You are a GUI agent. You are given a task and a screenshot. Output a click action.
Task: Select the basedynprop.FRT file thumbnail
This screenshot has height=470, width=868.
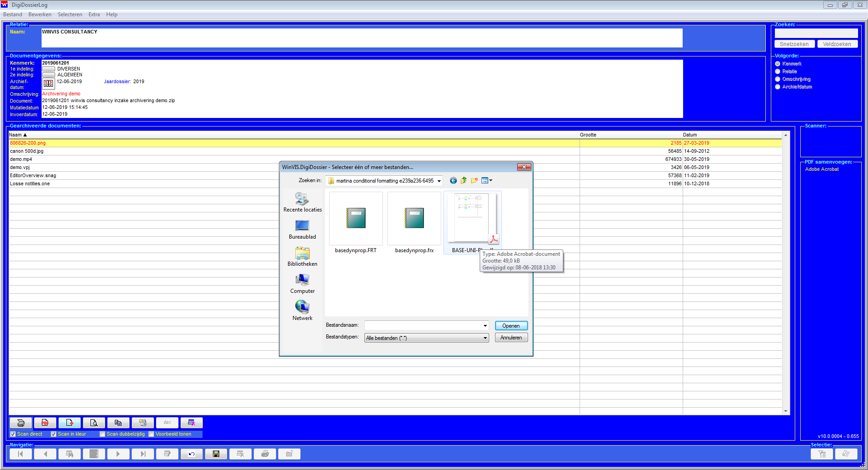(x=356, y=219)
